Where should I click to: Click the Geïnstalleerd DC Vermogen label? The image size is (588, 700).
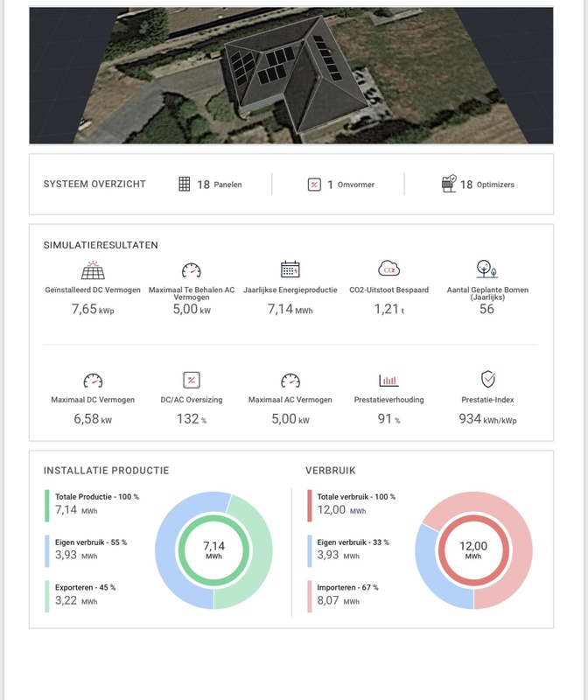93,290
